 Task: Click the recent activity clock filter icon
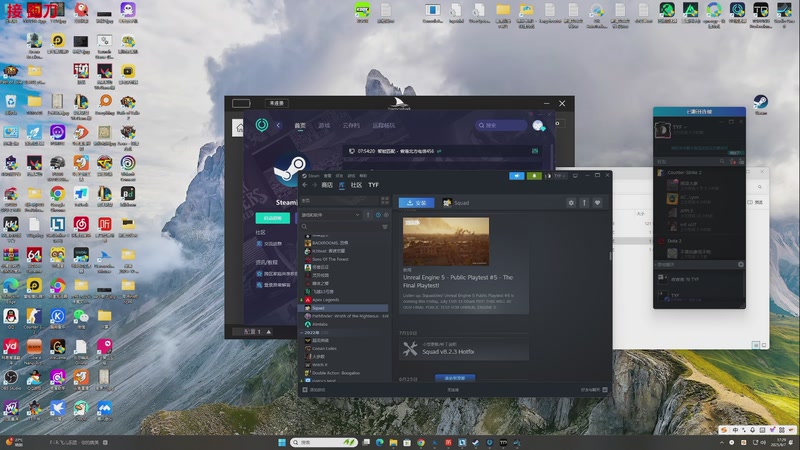coord(378,215)
